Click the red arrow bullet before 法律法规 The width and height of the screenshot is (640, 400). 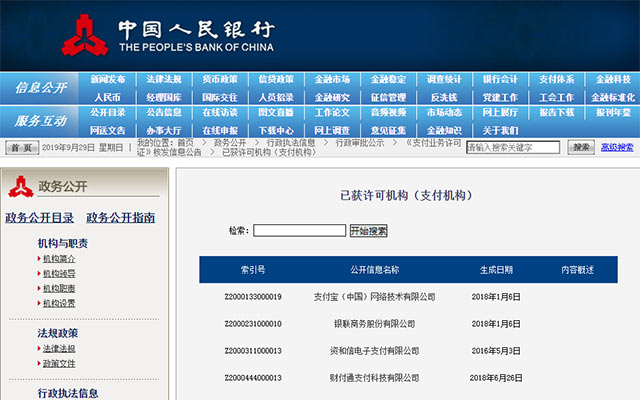pos(38,349)
